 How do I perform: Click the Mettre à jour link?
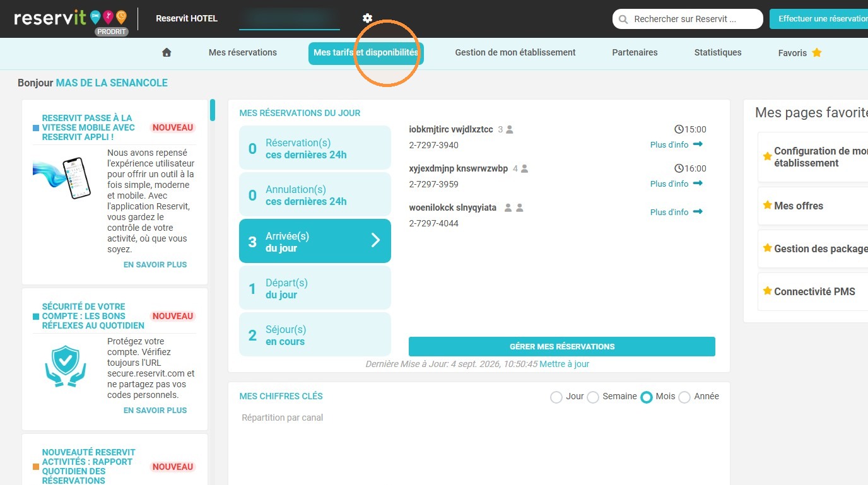(x=565, y=364)
